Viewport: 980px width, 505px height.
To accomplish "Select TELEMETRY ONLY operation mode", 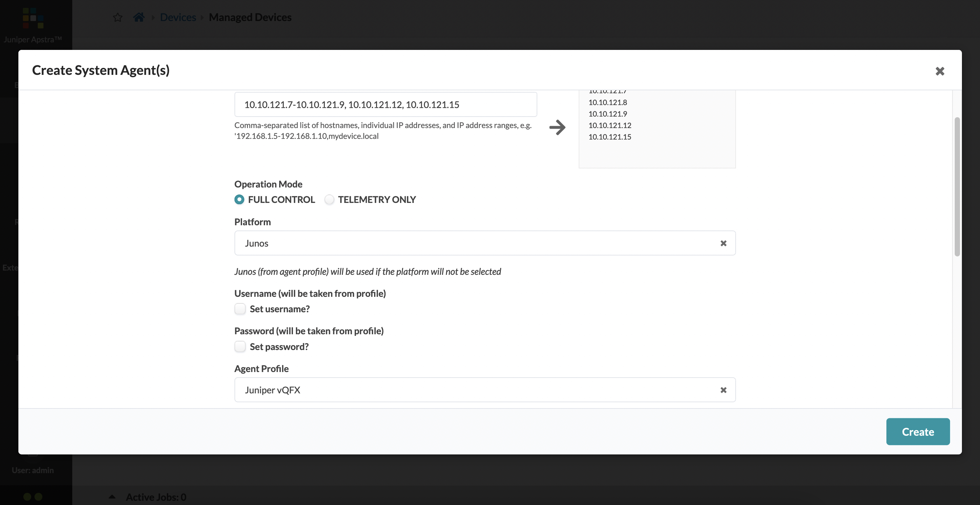I will pos(328,199).
